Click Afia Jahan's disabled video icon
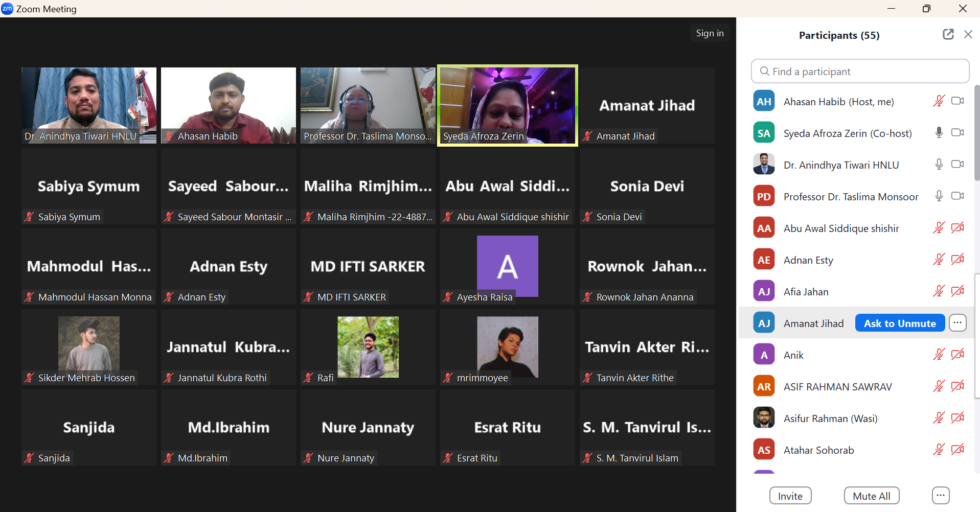The width and height of the screenshot is (980, 512). click(958, 291)
